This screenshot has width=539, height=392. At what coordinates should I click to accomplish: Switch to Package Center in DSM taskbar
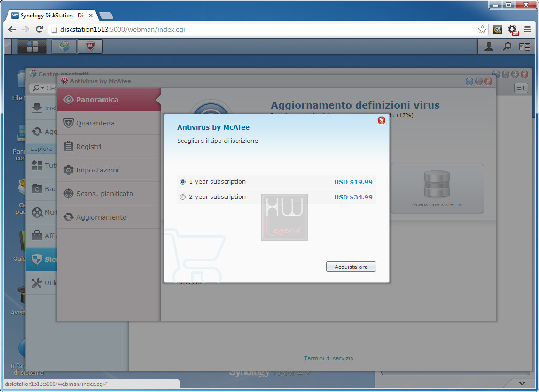click(x=64, y=47)
